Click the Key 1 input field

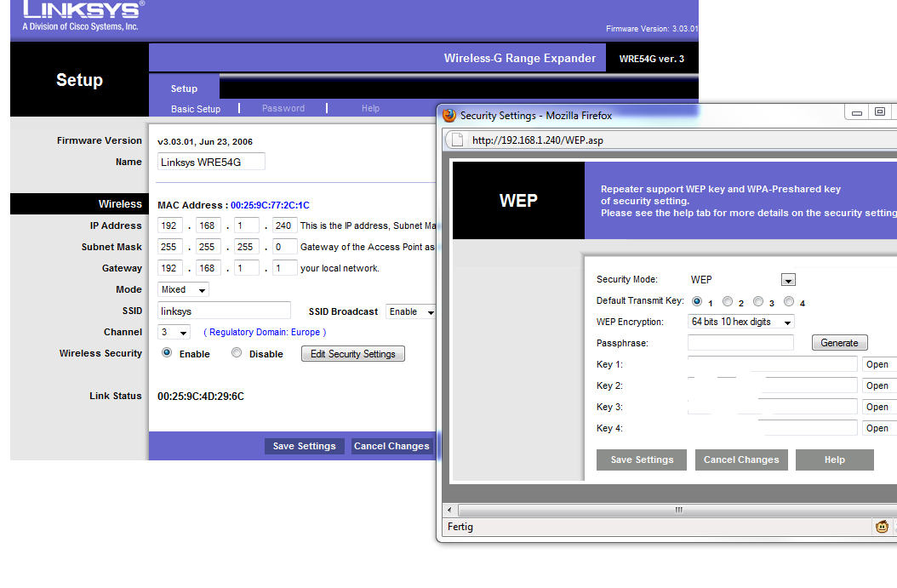point(772,364)
